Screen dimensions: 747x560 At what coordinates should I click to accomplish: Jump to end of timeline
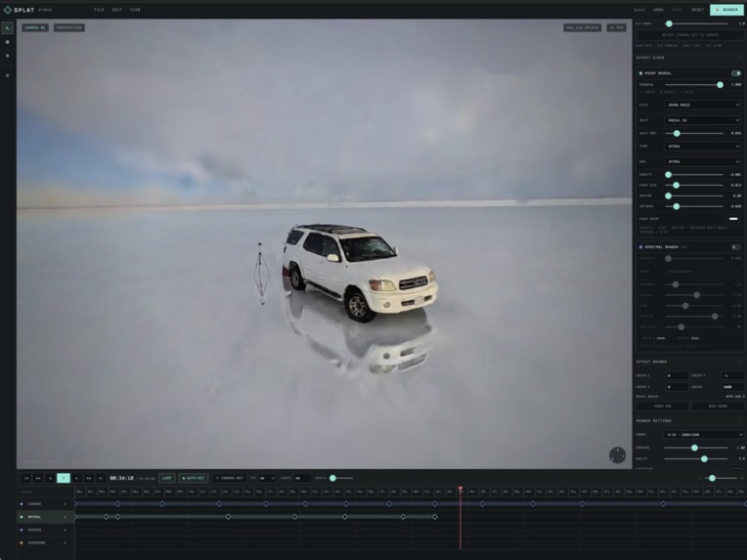pyautogui.click(x=101, y=478)
